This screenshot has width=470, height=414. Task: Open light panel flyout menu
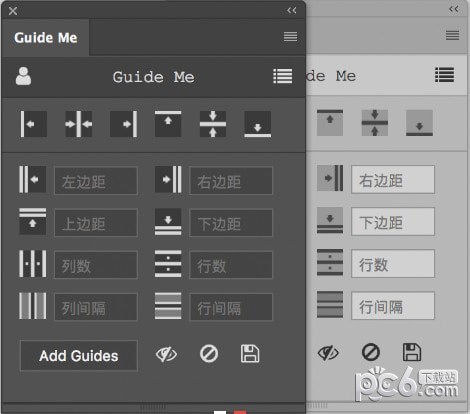click(x=452, y=35)
